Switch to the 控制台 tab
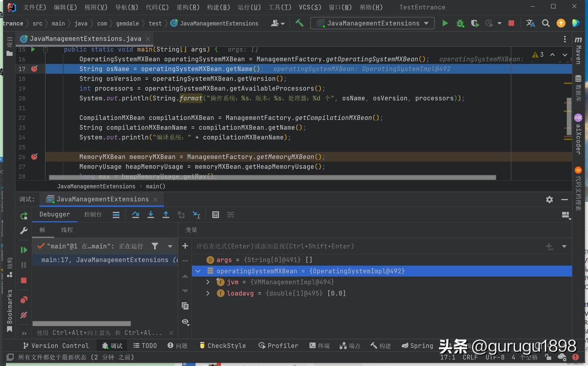The width and height of the screenshot is (588, 366). click(93, 214)
